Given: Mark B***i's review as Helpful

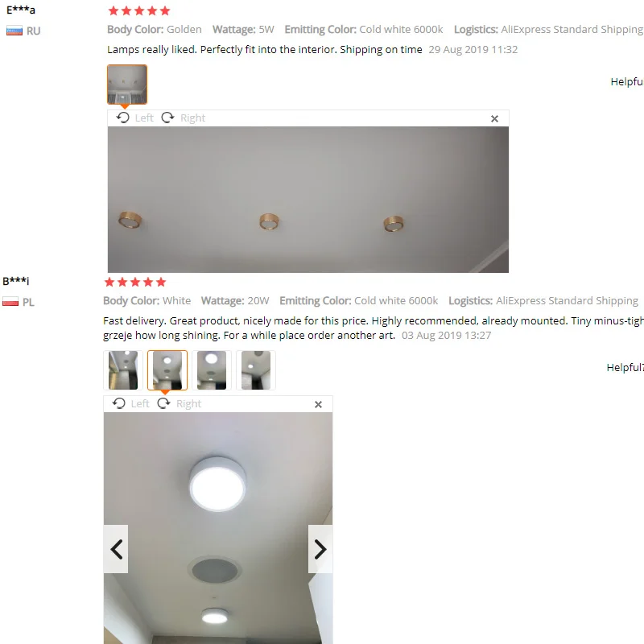Looking at the screenshot, I should click(x=625, y=368).
